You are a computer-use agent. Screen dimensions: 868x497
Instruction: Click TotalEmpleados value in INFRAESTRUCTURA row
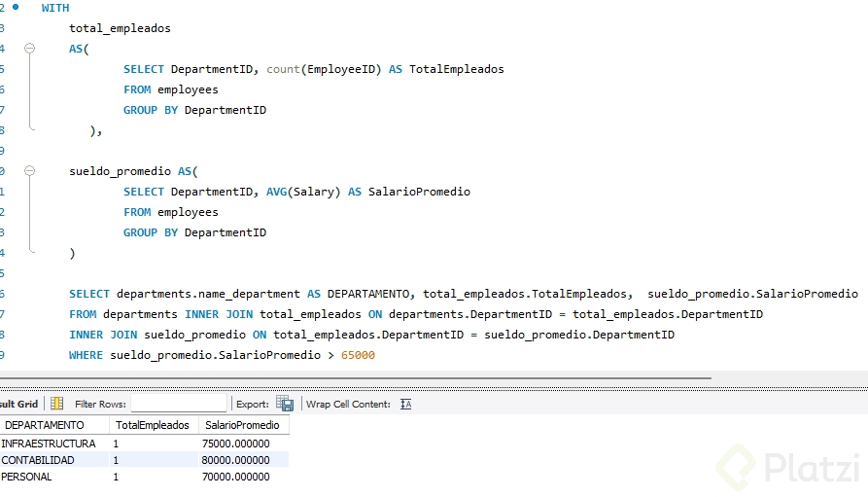pyautogui.click(x=154, y=444)
